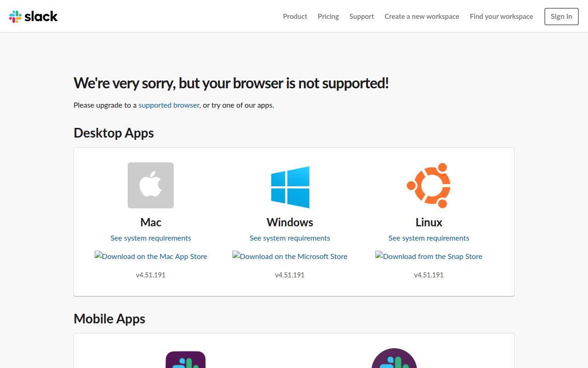Click the browser not supported headline
This screenshot has width=588, height=368.
click(231, 83)
